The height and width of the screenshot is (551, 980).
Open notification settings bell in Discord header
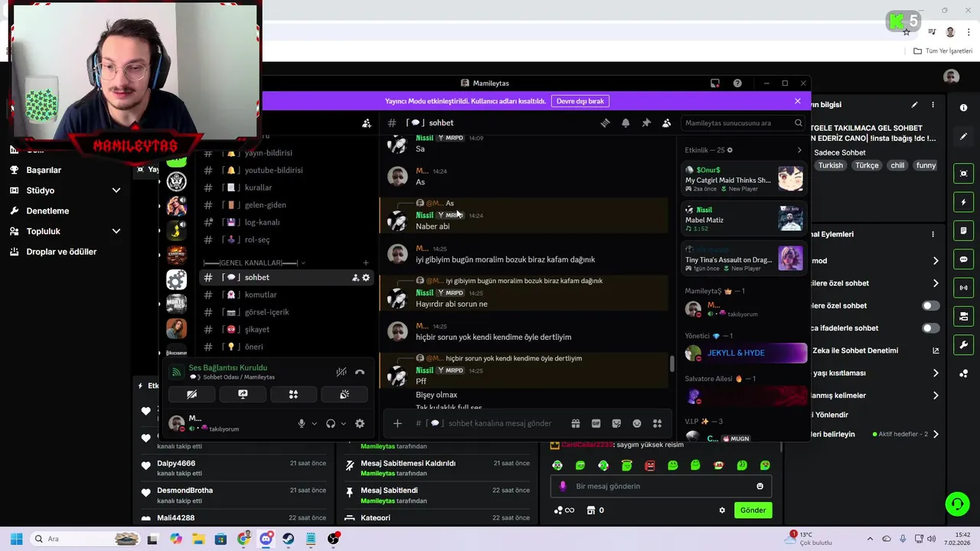[626, 122]
